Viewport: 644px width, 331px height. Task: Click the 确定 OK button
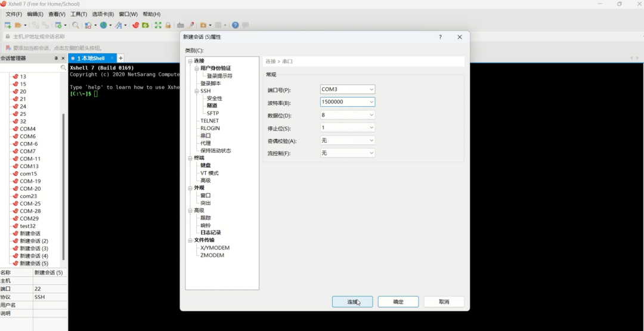398,302
